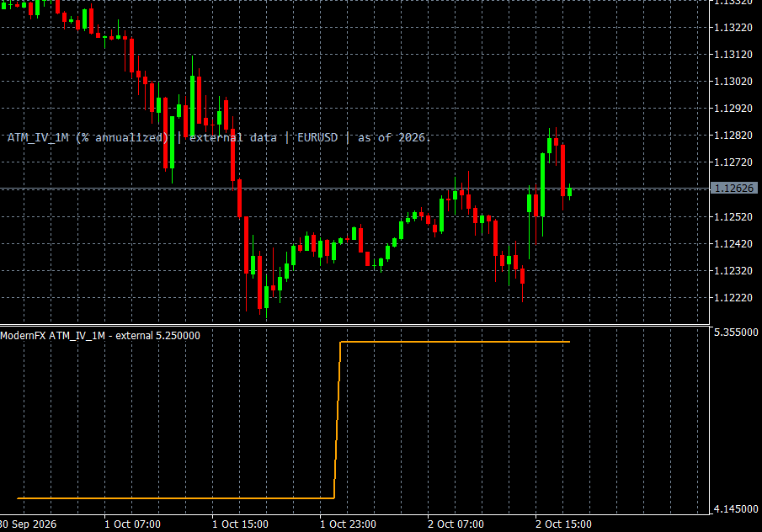This screenshot has width=762, height=532.
Task: Click the 1.12920 price axis value
Action: click(733, 109)
